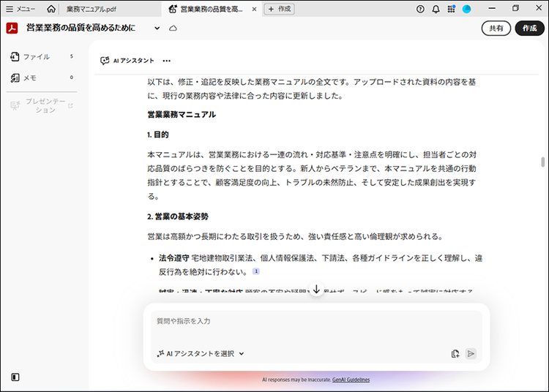Open the apps grid icon
Viewport: 549px width, 392px height.
[452, 9]
